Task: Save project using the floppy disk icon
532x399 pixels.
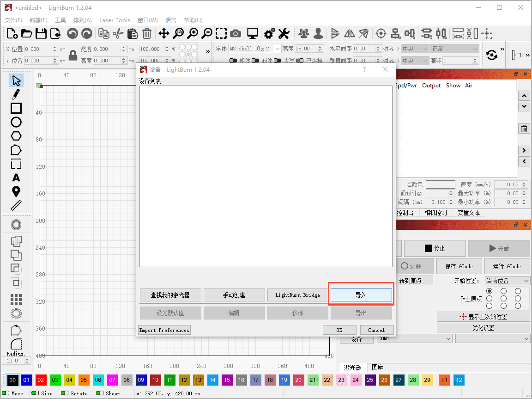Action: 41,33
